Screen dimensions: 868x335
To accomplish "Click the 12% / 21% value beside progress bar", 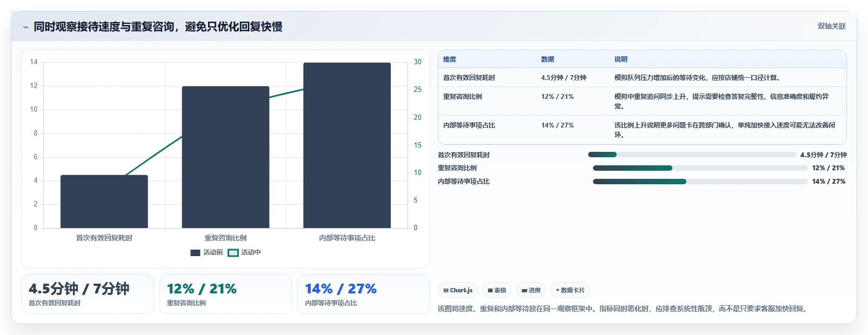I will tap(828, 168).
